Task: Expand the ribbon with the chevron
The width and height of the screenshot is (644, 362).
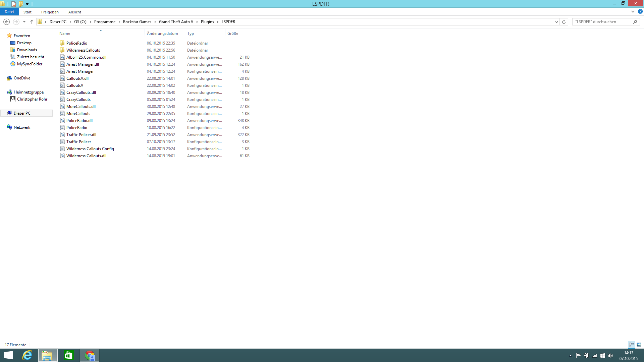Action: (633, 12)
